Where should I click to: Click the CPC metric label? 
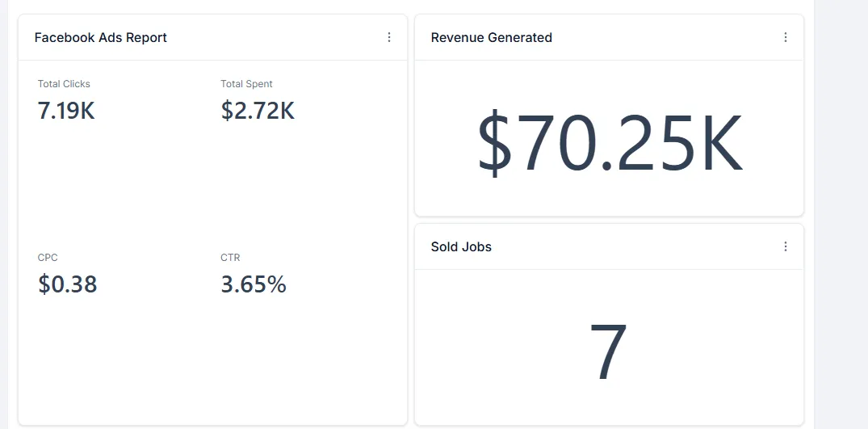[x=48, y=258]
